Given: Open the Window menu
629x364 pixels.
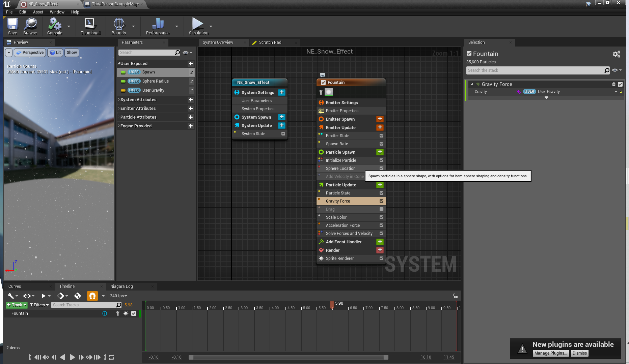Looking at the screenshot, I should pyautogui.click(x=57, y=12).
